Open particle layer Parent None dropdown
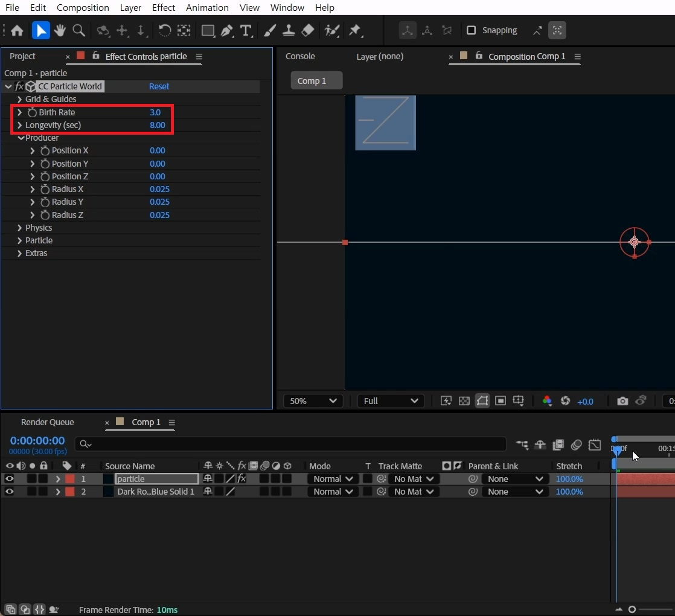 tap(515, 479)
